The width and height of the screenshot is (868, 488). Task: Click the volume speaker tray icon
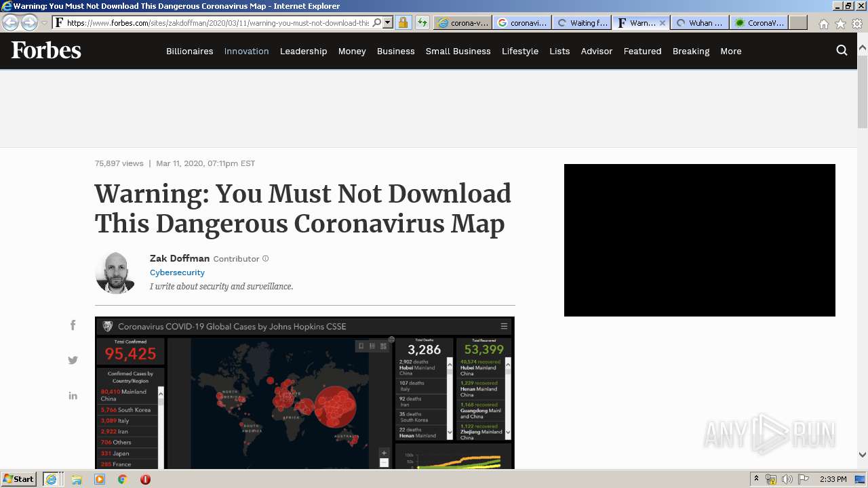787,479
